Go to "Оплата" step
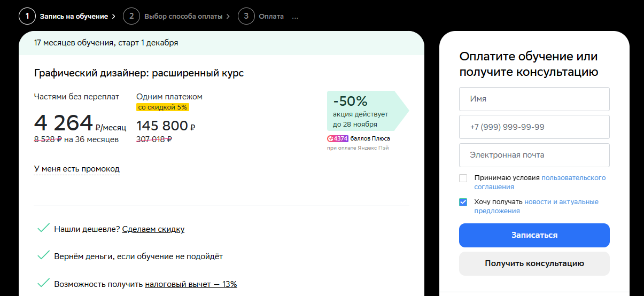644x296 pixels. click(271, 17)
